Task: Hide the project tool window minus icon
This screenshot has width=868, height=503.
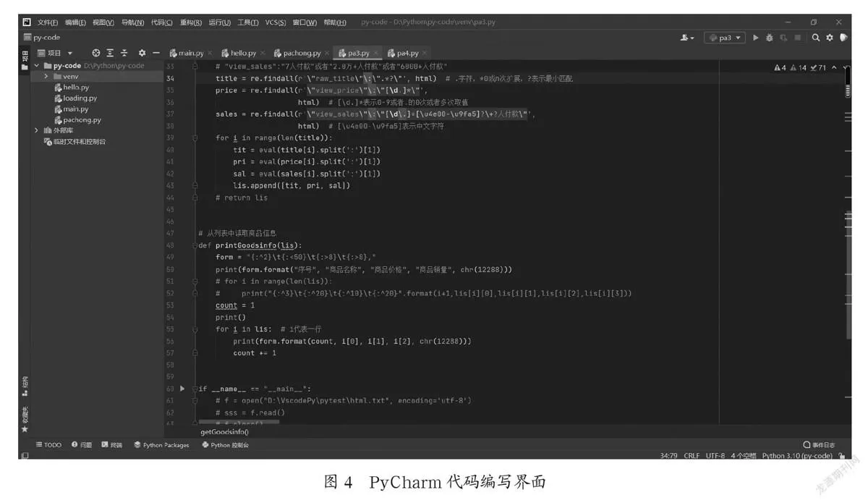Action: tap(156, 53)
